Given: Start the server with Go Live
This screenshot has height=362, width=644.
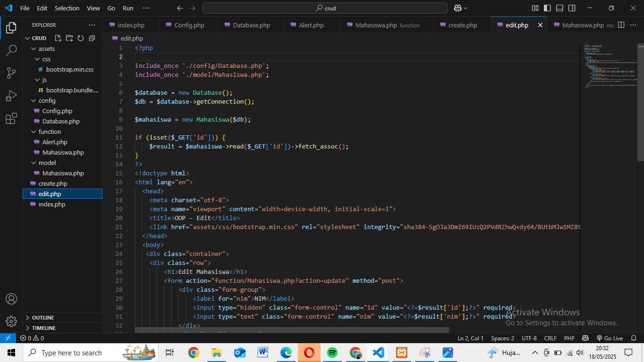Looking at the screenshot, I should (611, 338).
